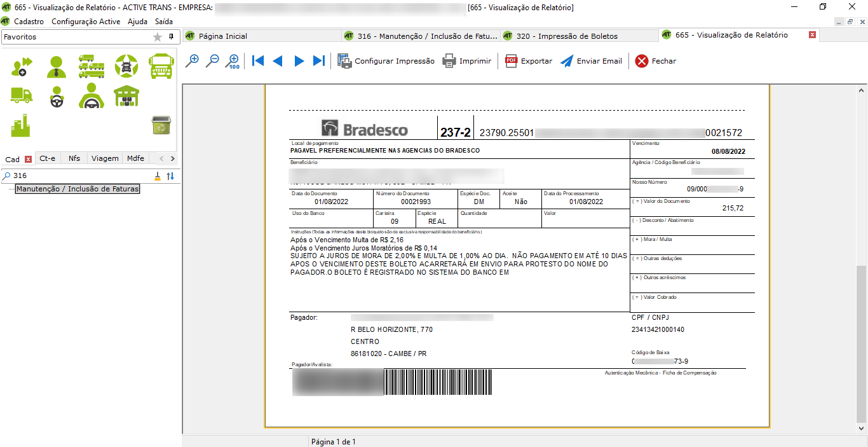The image size is (868, 447).
Task: Open the businessman with tie shortcut
Action: [57, 66]
